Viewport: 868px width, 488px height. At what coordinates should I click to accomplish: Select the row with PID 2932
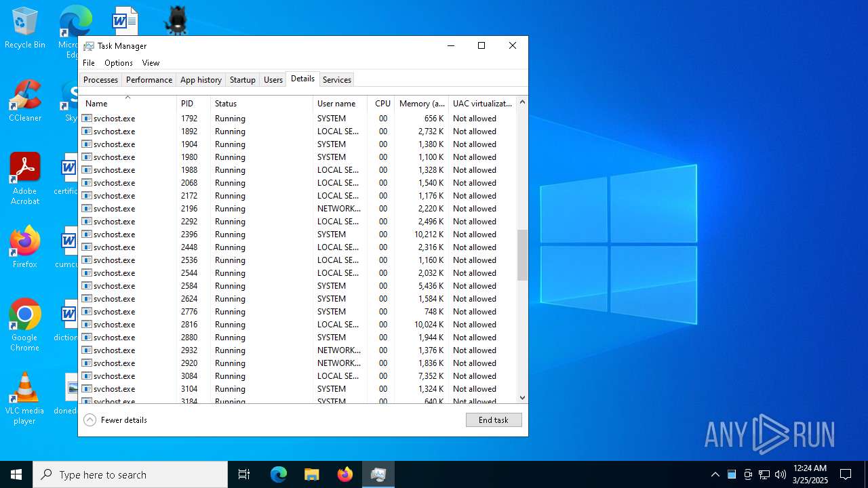(x=298, y=350)
